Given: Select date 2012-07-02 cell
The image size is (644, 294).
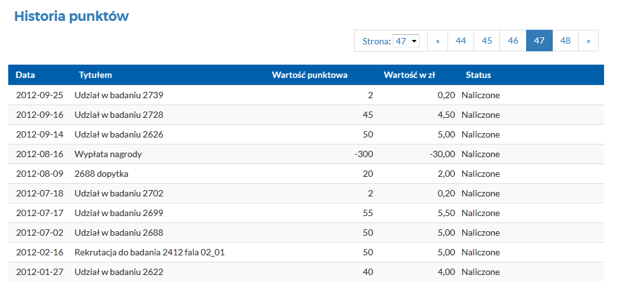Looking at the screenshot, I should coord(40,233).
